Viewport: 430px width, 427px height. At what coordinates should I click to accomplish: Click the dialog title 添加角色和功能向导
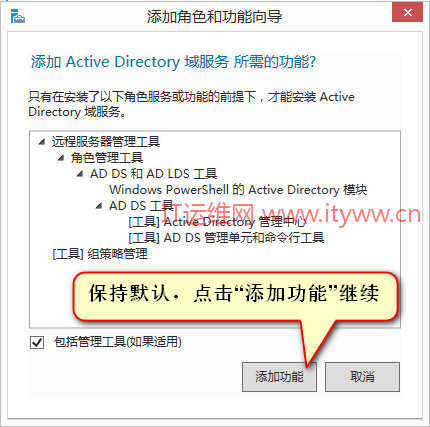[x=215, y=17]
